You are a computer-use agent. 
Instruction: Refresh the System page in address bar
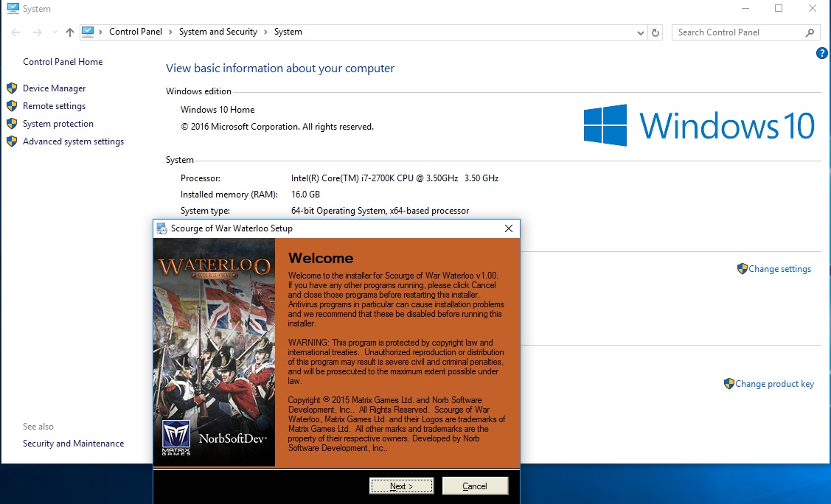click(656, 32)
